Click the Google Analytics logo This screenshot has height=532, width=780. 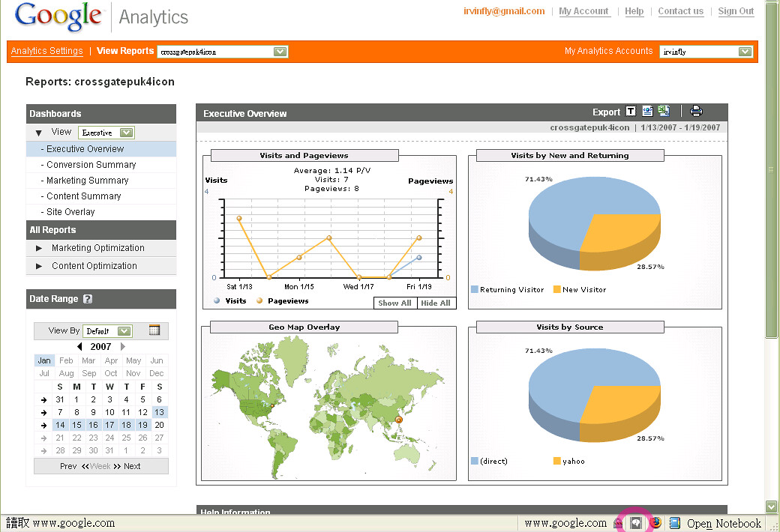[58, 16]
